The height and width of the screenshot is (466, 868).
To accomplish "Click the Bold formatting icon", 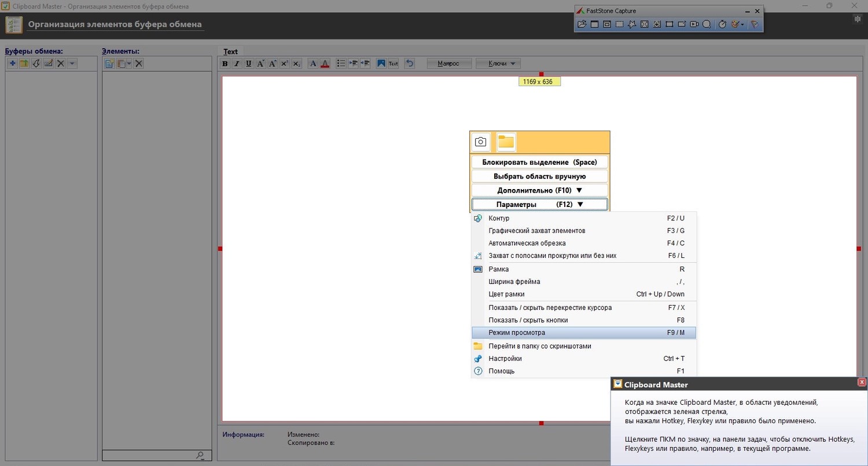I will click(225, 64).
